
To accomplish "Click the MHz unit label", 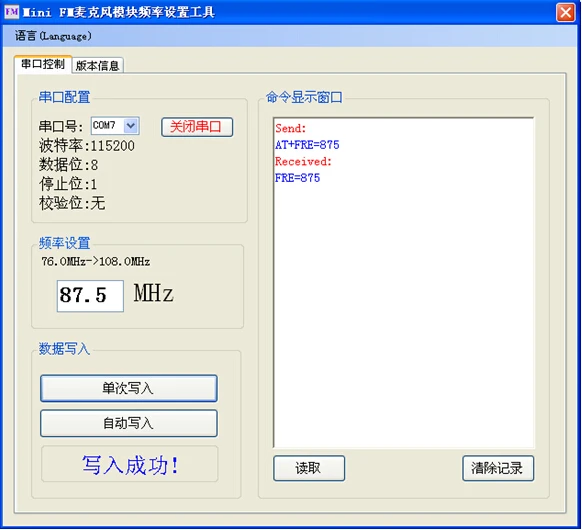I will pos(153,293).
